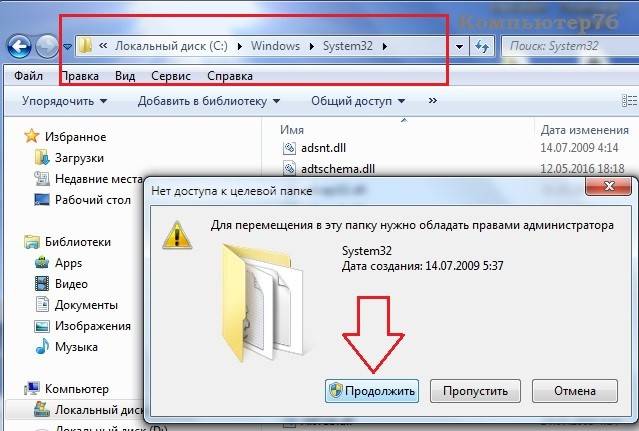Image resolution: width=639 pixels, height=431 pixels.
Task: Sort by 'Имя' column header
Action: point(292,130)
